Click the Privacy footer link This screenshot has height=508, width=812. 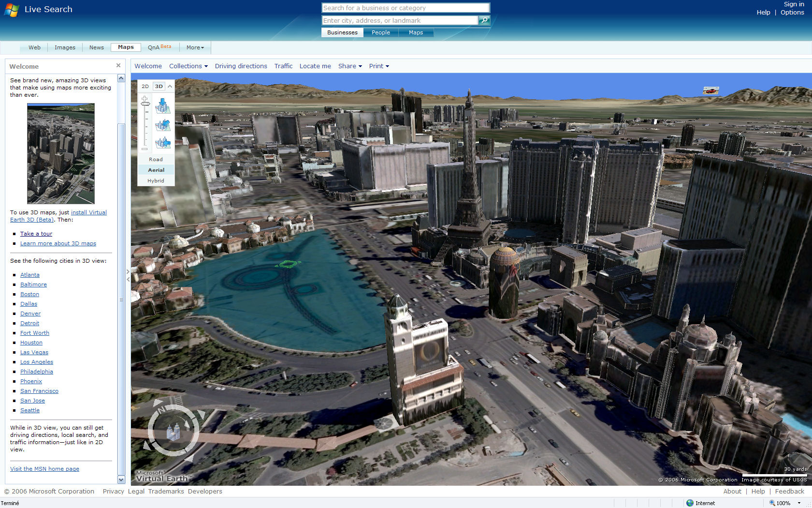(114, 491)
